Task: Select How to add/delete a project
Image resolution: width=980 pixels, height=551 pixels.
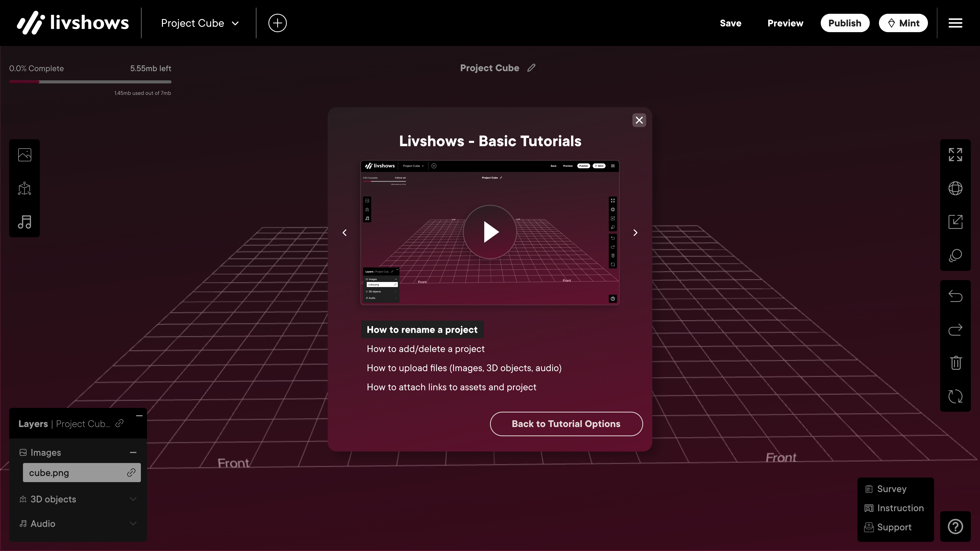Action: 426,349
